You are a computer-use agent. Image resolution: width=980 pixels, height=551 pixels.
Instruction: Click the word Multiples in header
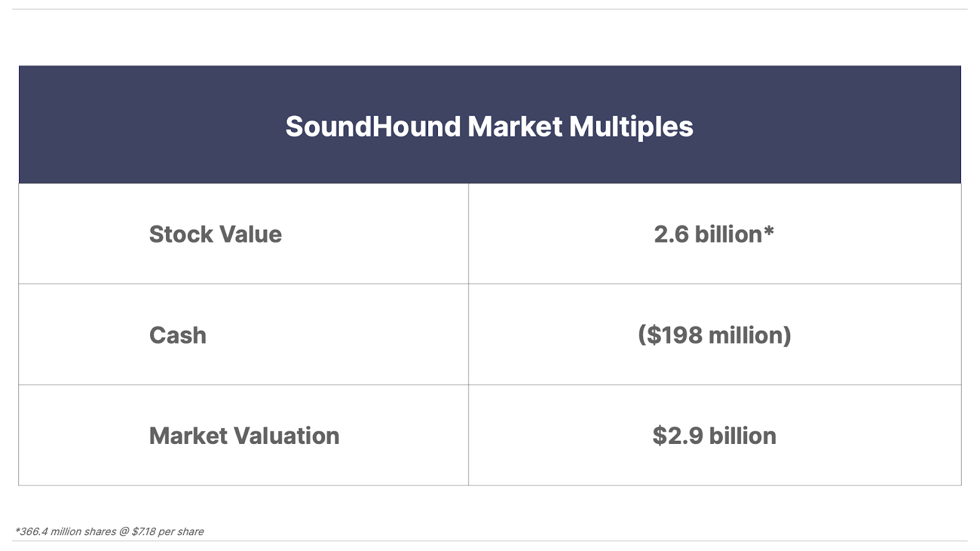(x=631, y=127)
